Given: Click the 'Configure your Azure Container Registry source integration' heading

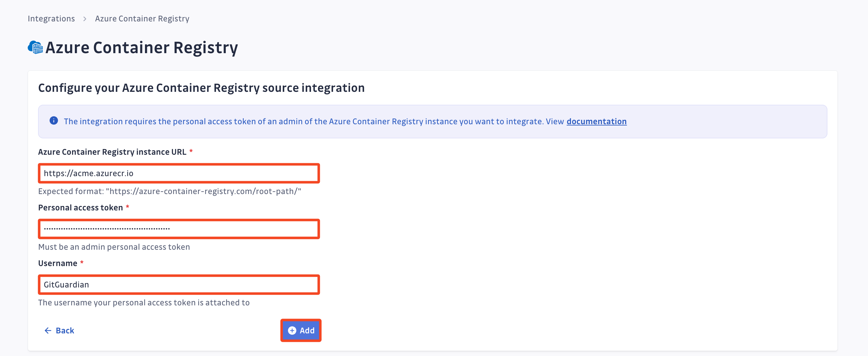Looking at the screenshot, I should pyautogui.click(x=201, y=88).
